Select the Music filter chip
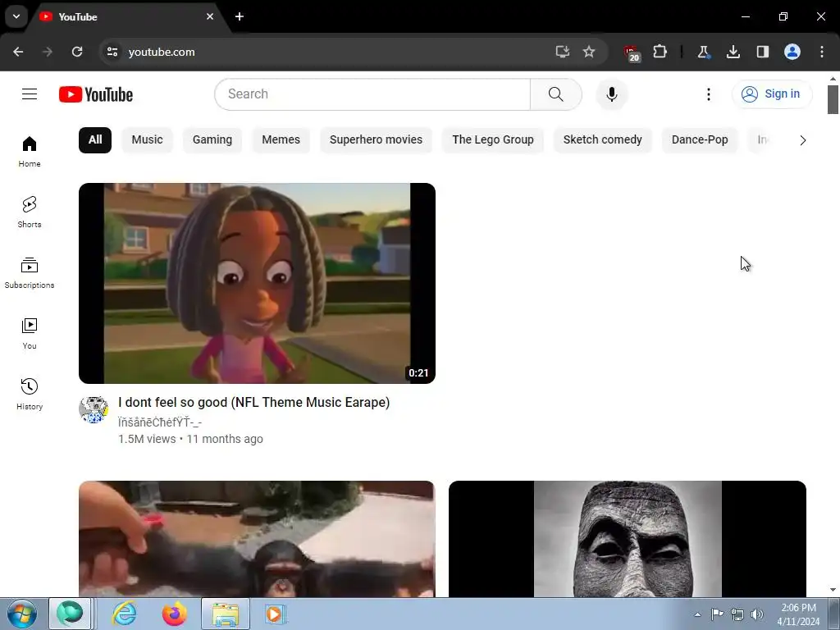840x630 pixels. coord(148,139)
